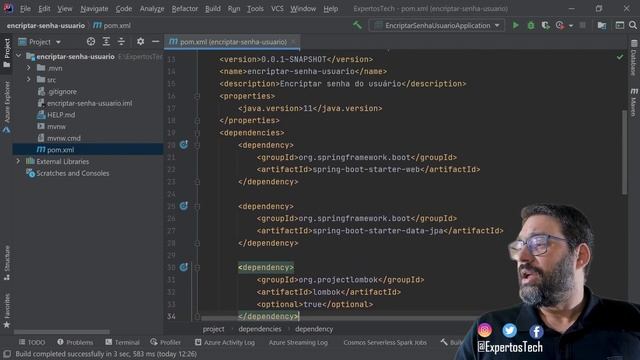Image resolution: width=640 pixels, height=360 pixels.
Task: Hide the Project panel with minus icon
Action: (x=156, y=42)
